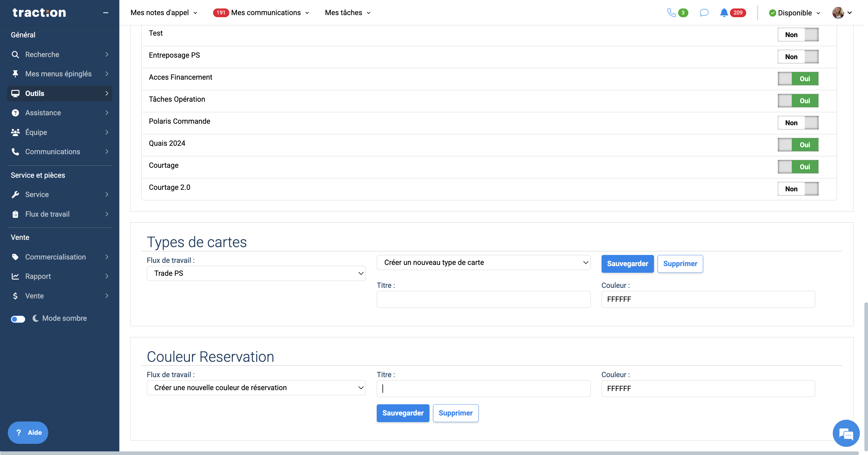The height and width of the screenshot is (455, 868).
Task: Open the notifications bell icon
Action: 724,13
